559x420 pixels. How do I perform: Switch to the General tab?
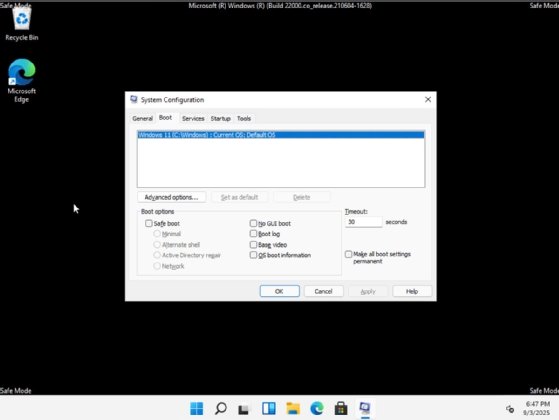tap(143, 118)
